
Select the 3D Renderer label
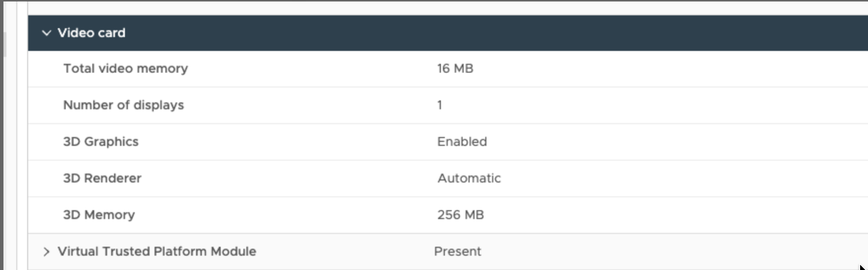click(102, 179)
